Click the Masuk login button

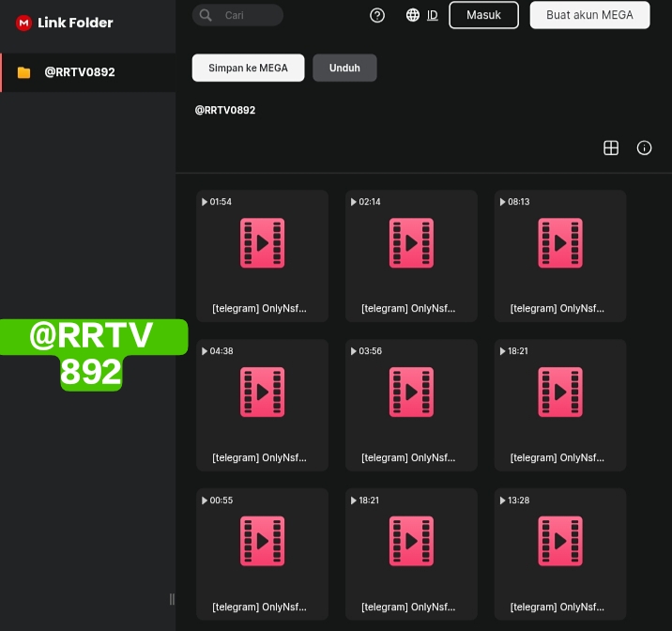[x=484, y=15]
